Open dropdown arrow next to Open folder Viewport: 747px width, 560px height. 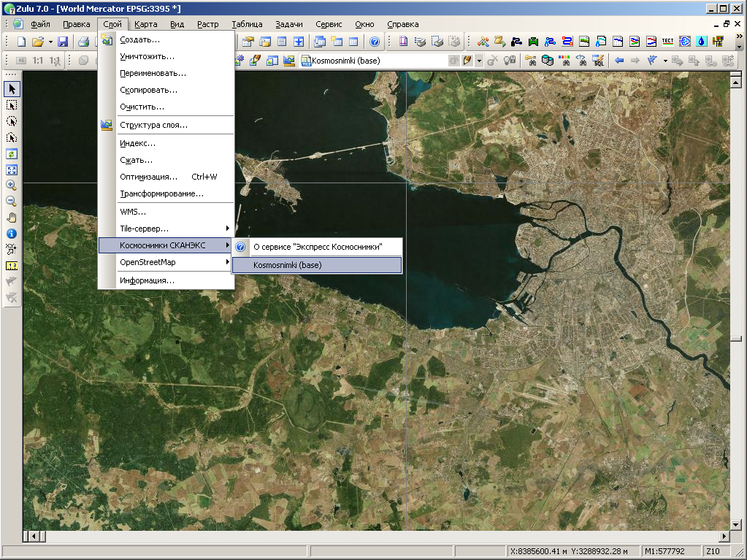pyautogui.click(x=50, y=42)
